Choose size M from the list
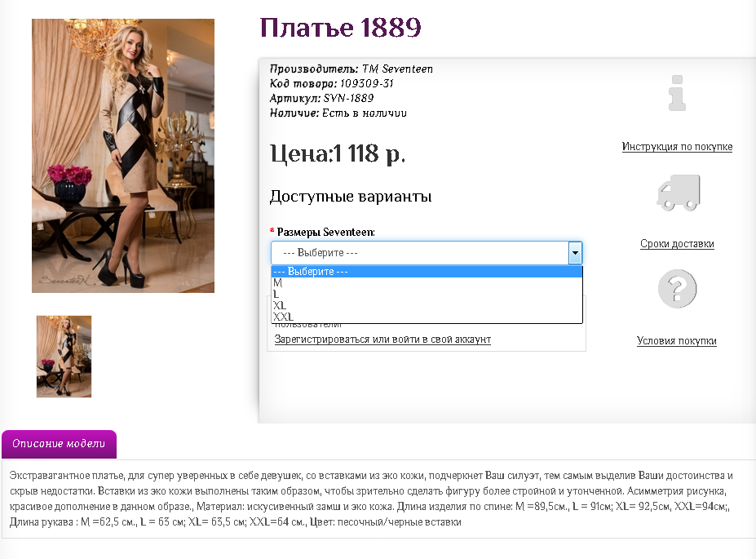 [x=427, y=283]
